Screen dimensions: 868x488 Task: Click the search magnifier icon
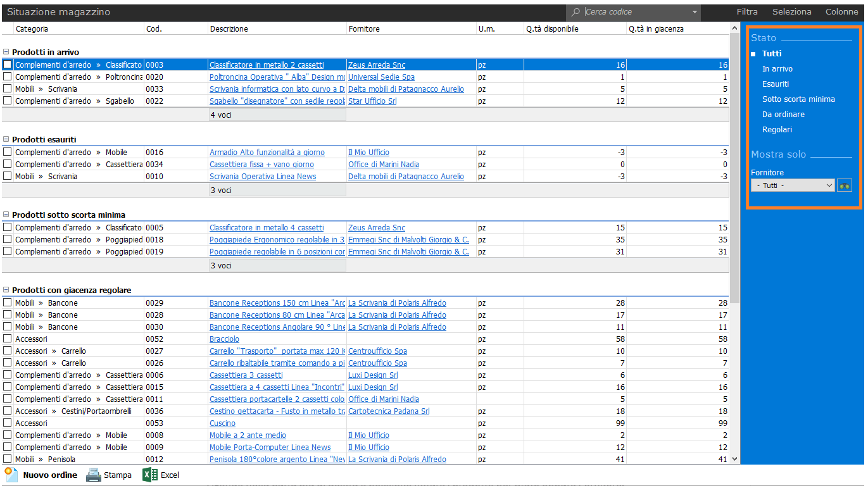coord(576,12)
